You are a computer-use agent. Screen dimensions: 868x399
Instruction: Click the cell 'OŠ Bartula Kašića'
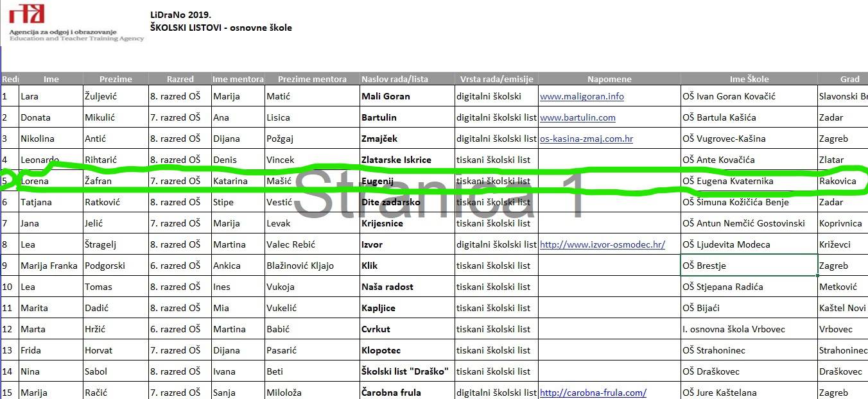749,117
